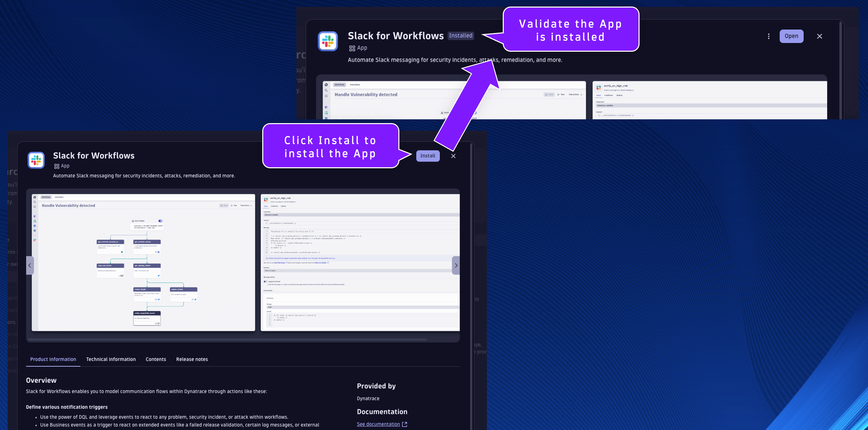Click the Provided by heading
The height and width of the screenshot is (430, 868).
376,386
